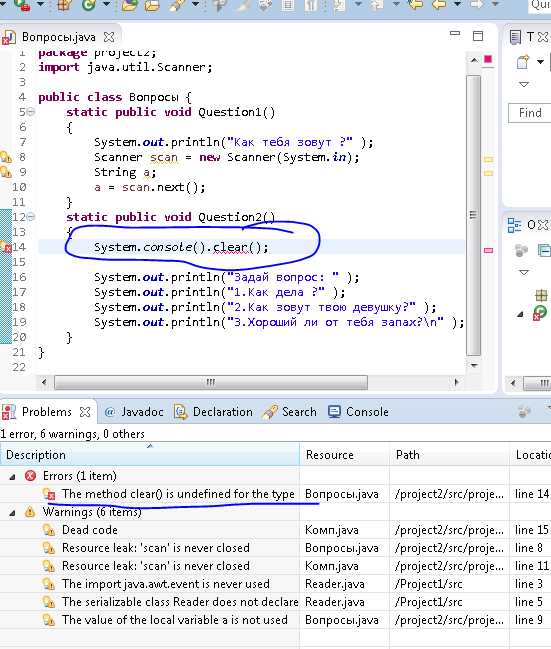
Task: Click editor vertical scrollbar down arrow
Action: pos(474,365)
